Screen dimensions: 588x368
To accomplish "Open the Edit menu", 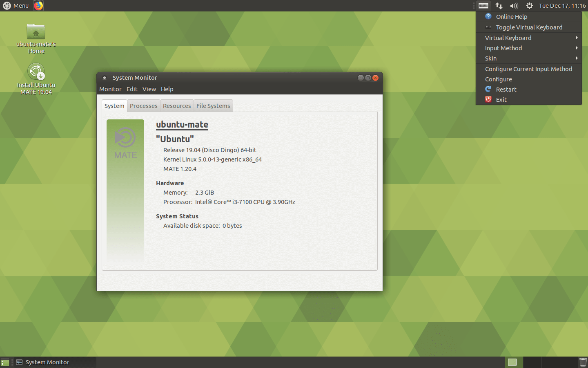I will tap(132, 89).
